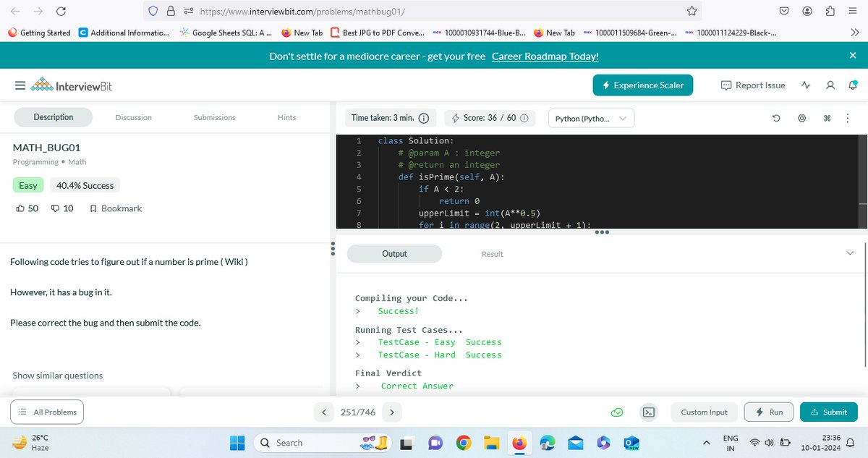Close the Career Roadmap banner
Image resolution: width=868 pixels, height=458 pixels.
(852, 56)
